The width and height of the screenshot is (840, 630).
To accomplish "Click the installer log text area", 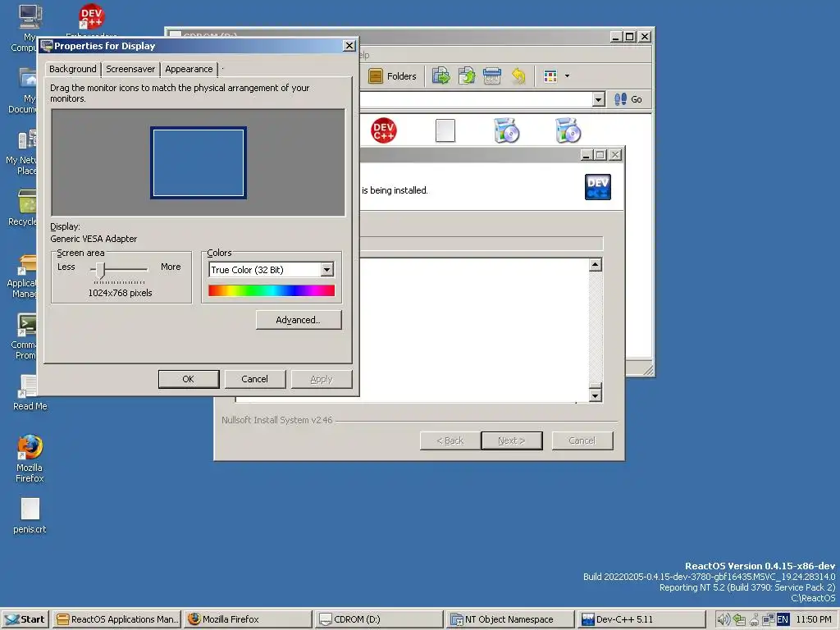I will pos(474,330).
